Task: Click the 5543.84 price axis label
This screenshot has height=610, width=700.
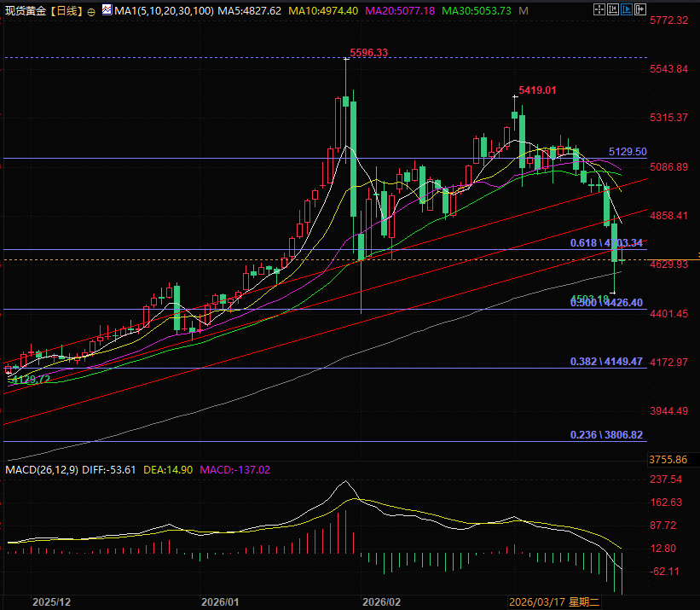Action: [668, 69]
